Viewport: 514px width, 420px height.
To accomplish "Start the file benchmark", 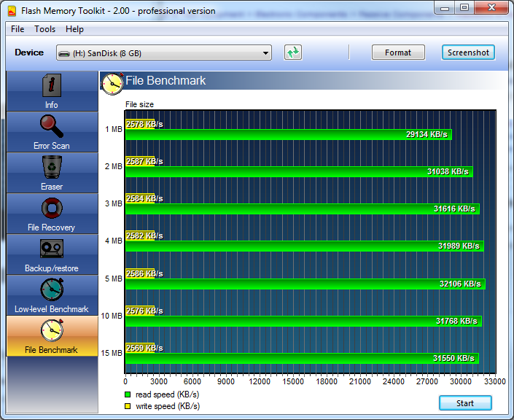I will coord(465,403).
